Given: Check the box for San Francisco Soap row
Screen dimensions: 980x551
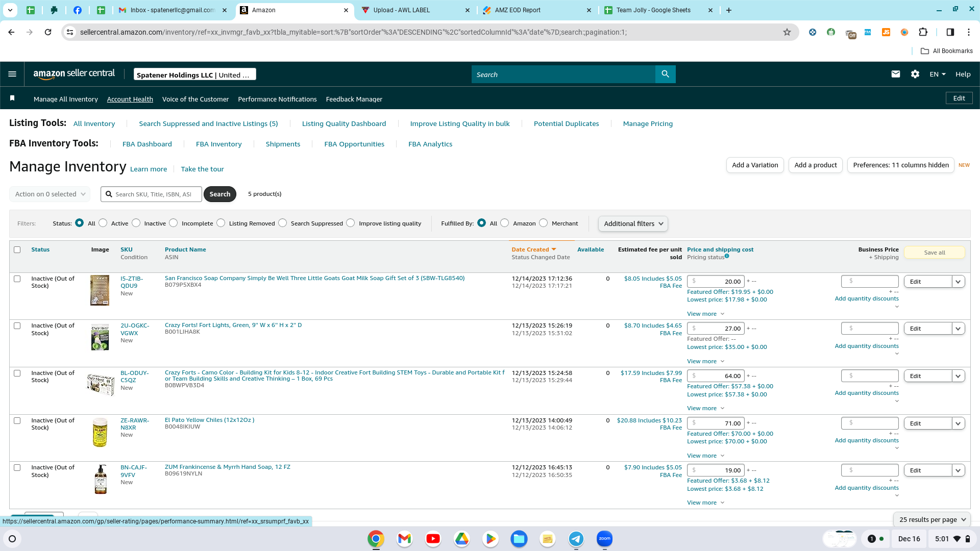Looking at the screenshot, I should [x=17, y=279].
